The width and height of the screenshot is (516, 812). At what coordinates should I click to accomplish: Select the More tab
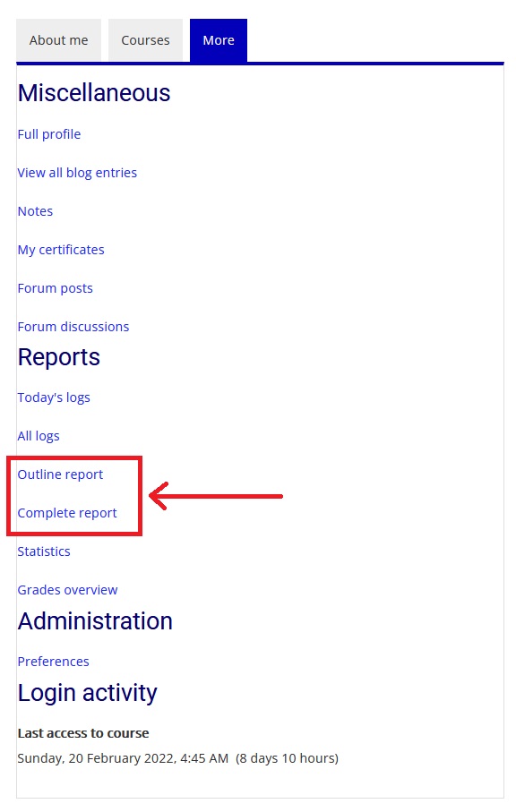click(x=218, y=40)
